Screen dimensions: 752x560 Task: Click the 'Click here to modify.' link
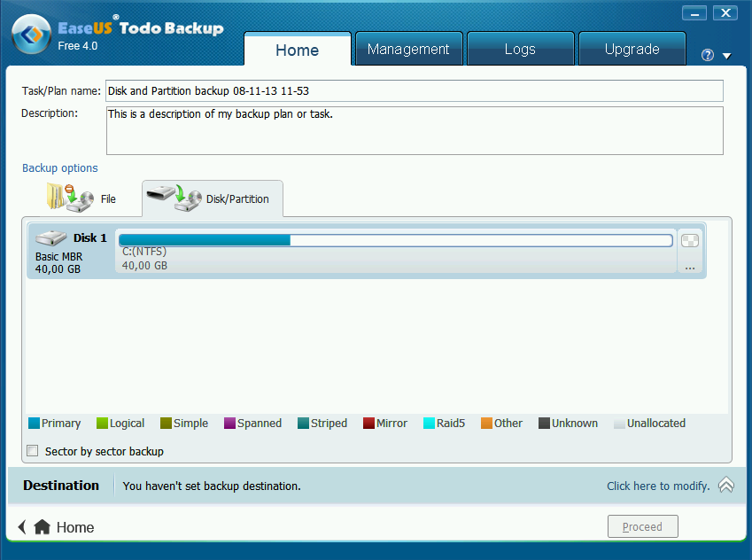pos(658,486)
